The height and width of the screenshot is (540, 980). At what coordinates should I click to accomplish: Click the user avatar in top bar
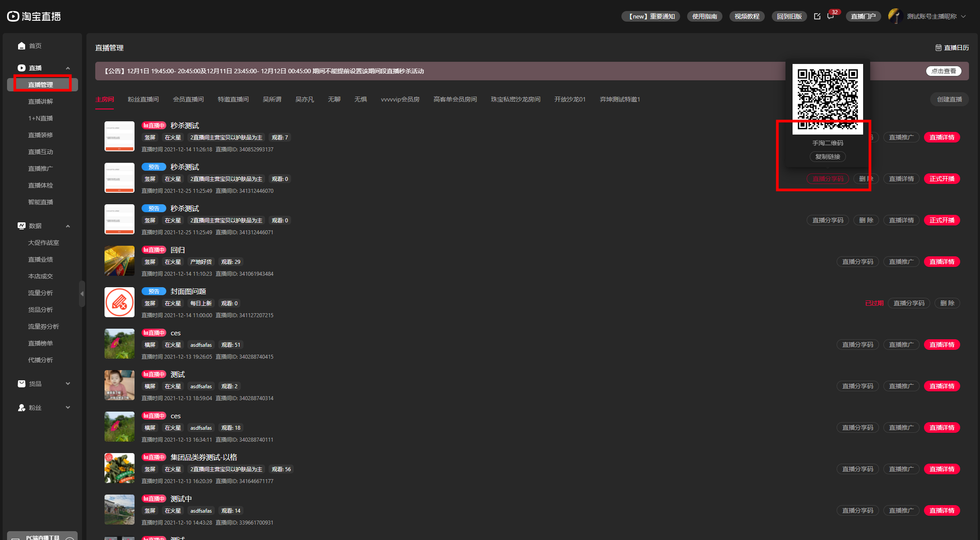(x=895, y=16)
